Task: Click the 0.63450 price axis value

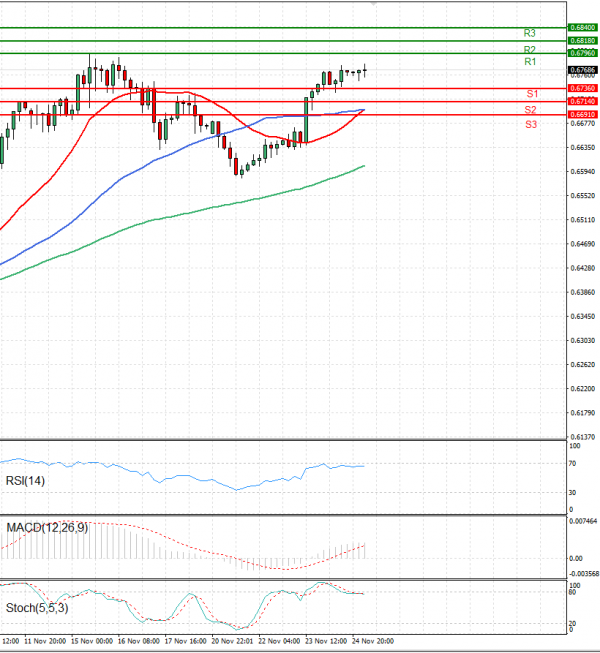Action: click(583, 317)
